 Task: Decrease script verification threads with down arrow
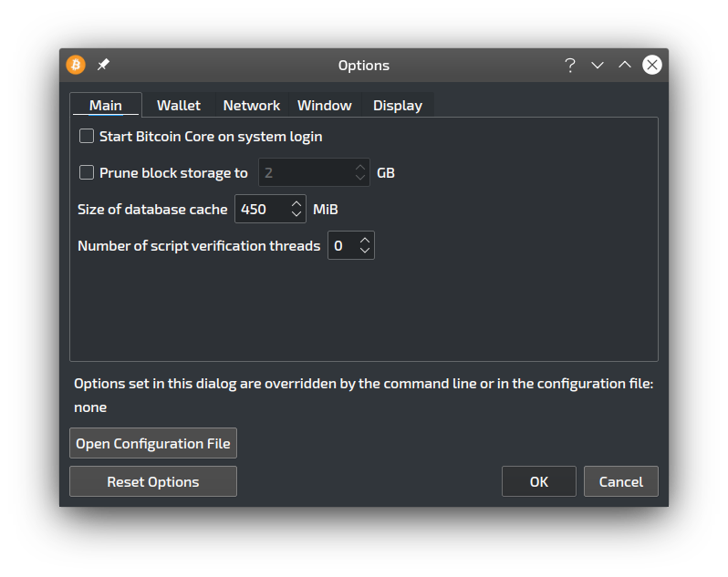[x=365, y=251]
